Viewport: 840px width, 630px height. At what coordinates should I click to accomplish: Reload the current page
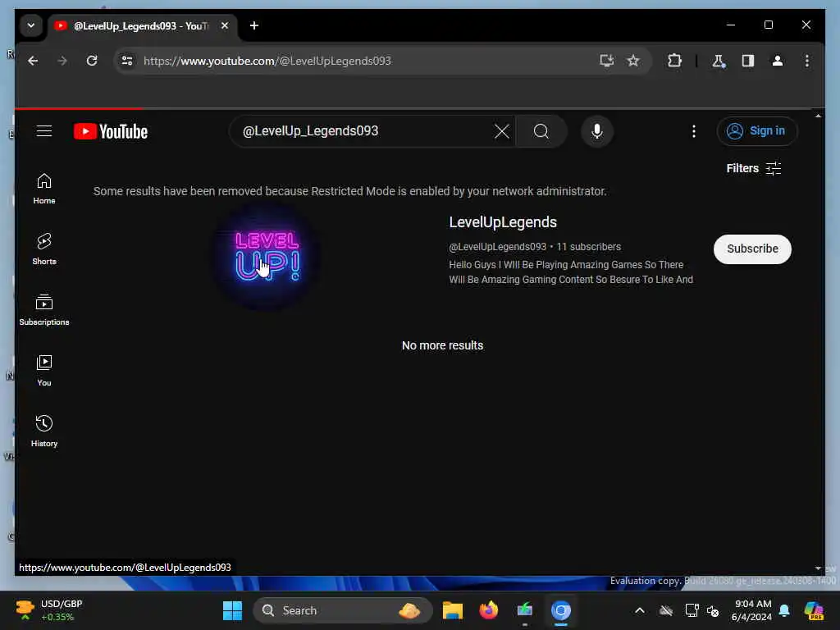tap(92, 61)
